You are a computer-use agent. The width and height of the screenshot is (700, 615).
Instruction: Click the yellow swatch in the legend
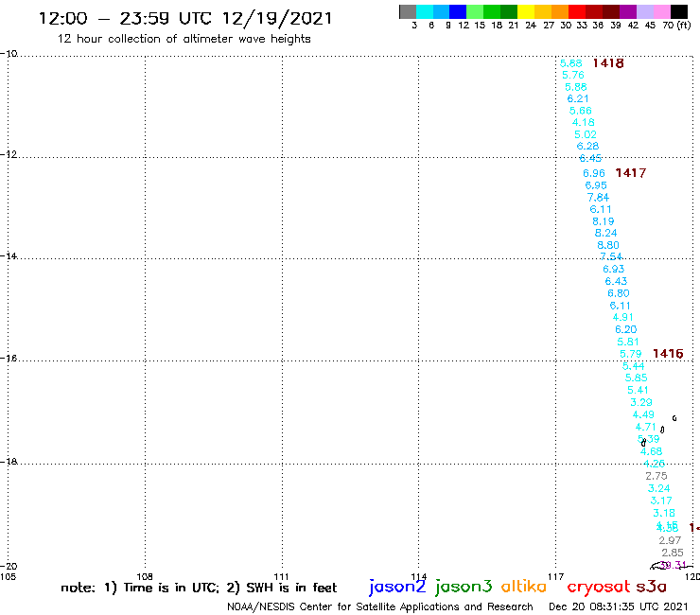[526, 11]
